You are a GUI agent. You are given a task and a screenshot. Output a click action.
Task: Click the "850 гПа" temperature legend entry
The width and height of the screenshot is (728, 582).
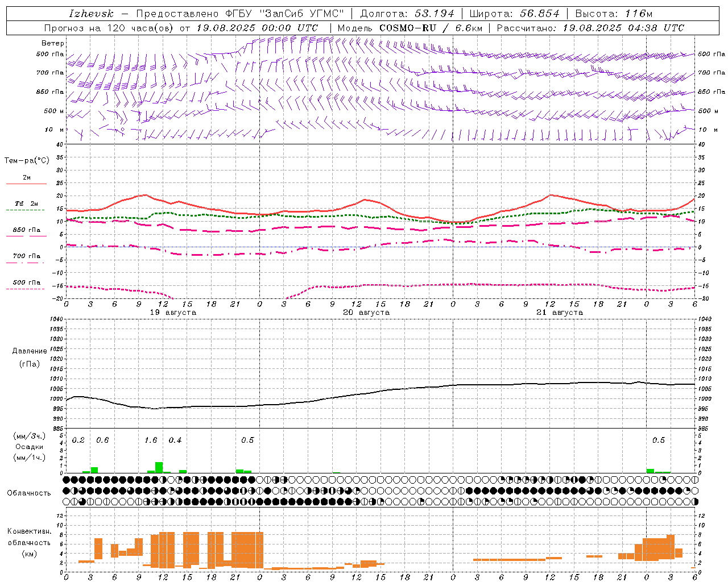(26, 230)
